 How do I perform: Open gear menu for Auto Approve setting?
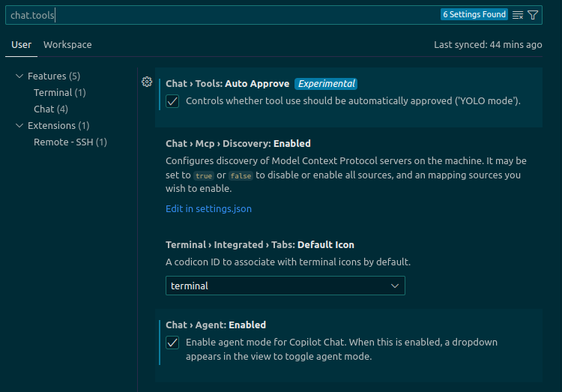coord(147,82)
